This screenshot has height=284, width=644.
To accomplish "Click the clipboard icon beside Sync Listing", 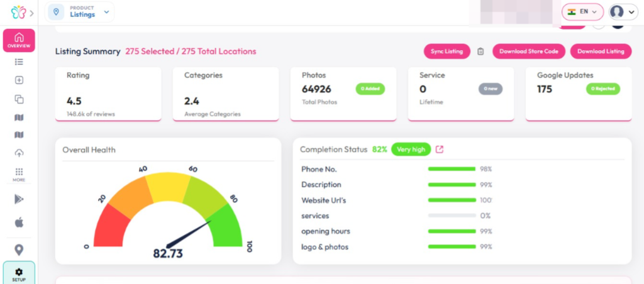I will pyautogui.click(x=480, y=52).
